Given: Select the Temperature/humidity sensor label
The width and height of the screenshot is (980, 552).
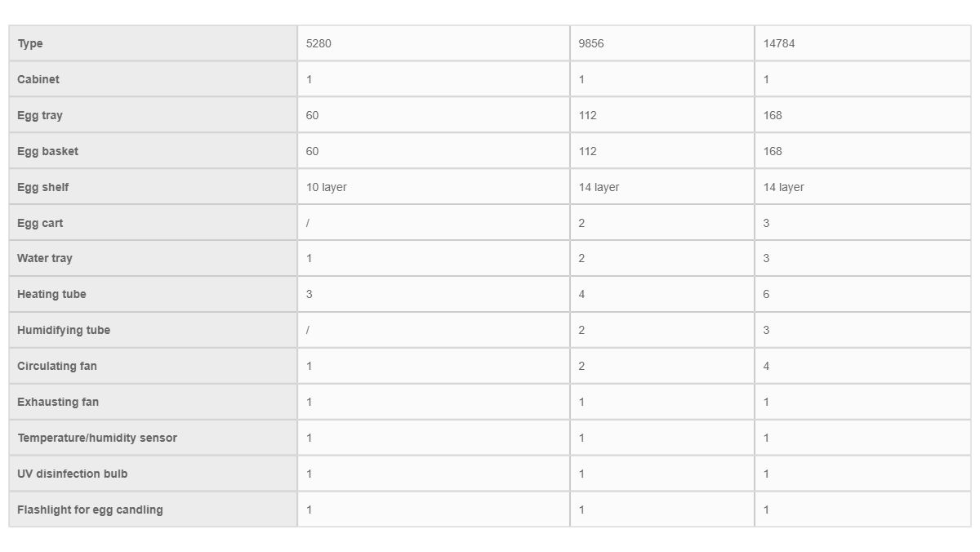Looking at the screenshot, I should [97, 438].
